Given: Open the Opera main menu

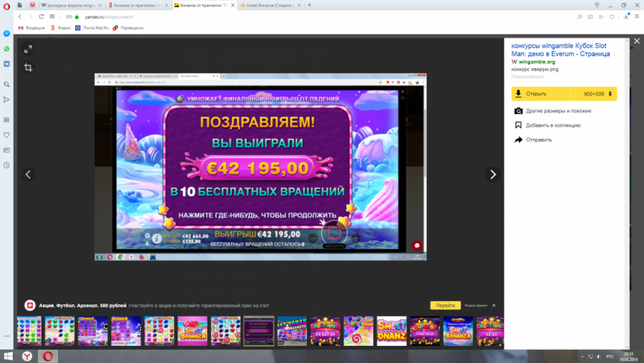Looking at the screenshot, I should [6, 6].
